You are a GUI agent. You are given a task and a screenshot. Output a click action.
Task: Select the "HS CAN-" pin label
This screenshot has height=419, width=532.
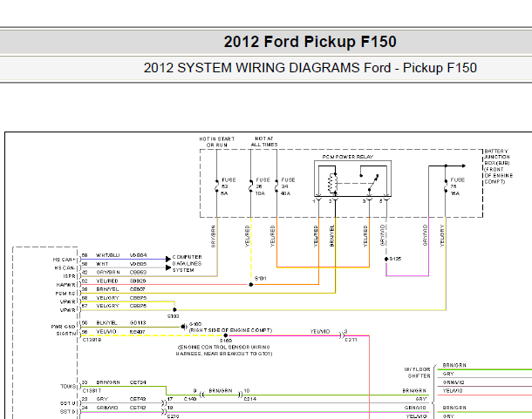pos(65,267)
